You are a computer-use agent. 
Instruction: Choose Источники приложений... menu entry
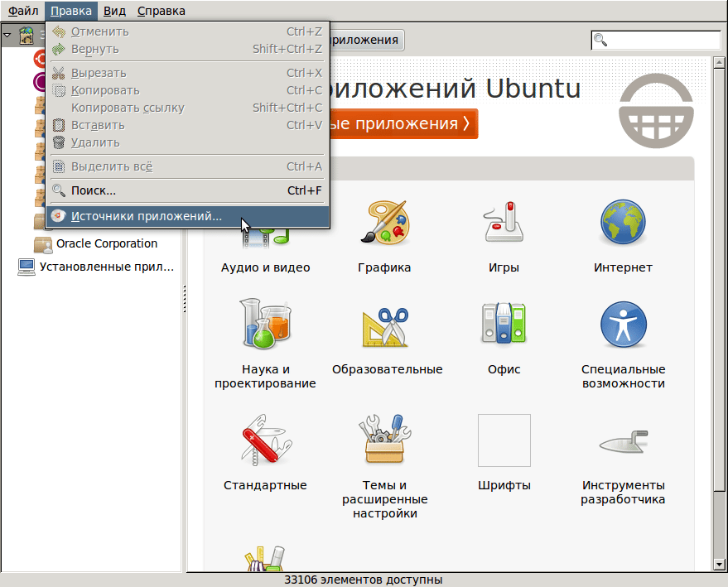tap(187, 216)
